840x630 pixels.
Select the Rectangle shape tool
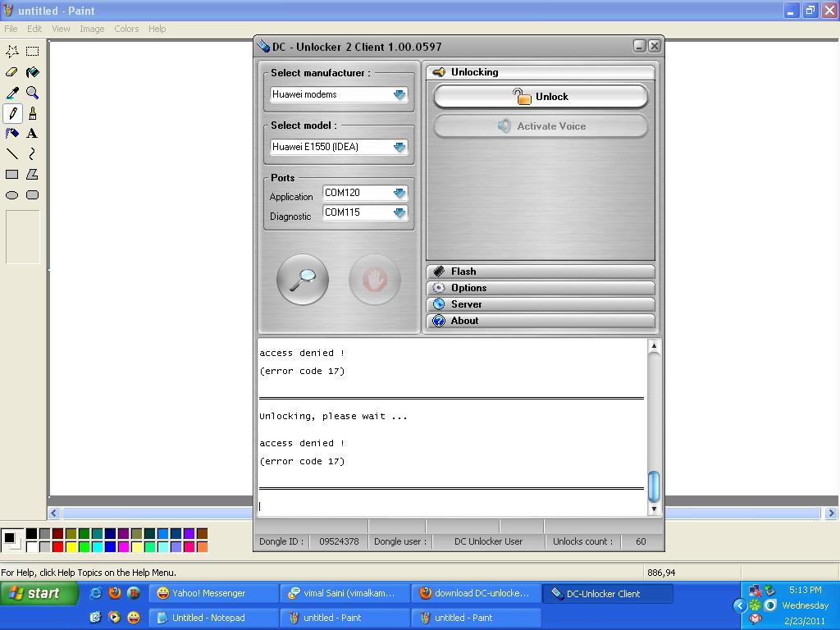coord(12,175)
